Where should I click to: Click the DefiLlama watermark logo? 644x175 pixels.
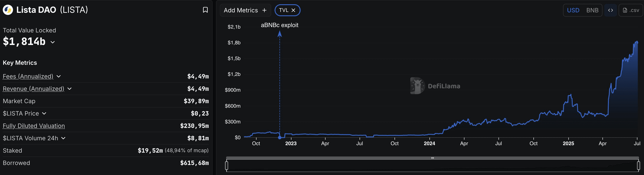pyautogui.click(x=417, y=86)
